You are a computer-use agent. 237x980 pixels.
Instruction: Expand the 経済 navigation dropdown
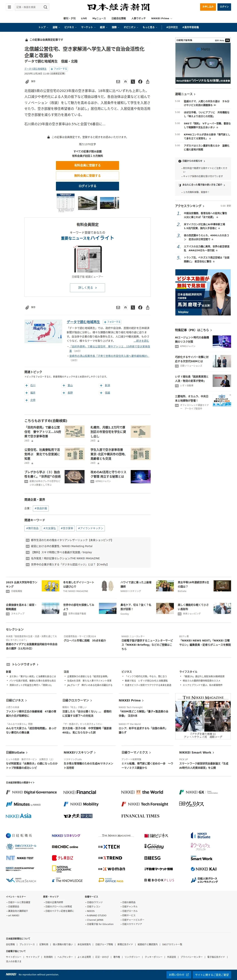pos(104,27)
